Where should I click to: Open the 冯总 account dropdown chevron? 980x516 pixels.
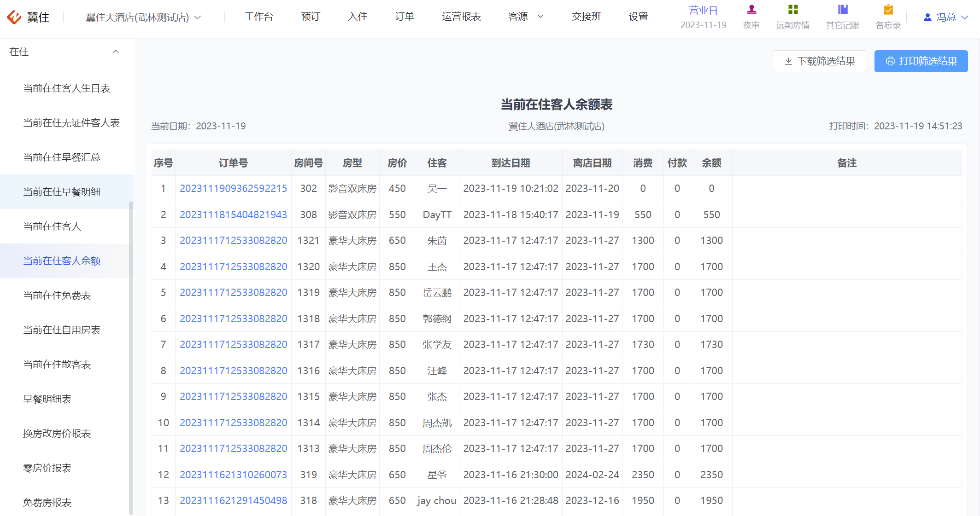[x=964, y=17]
